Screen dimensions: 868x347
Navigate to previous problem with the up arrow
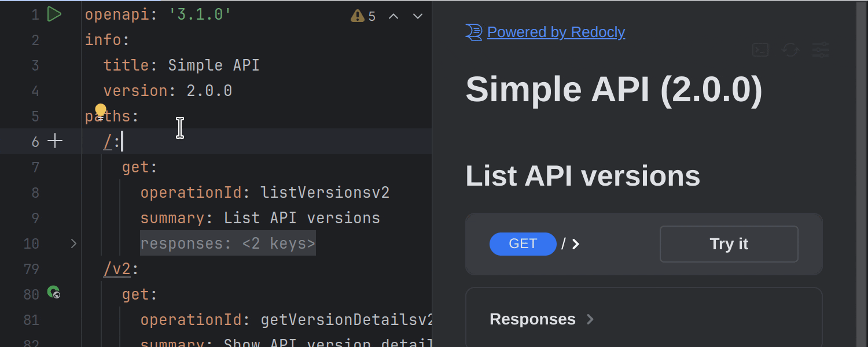click(x=393, y=16)
